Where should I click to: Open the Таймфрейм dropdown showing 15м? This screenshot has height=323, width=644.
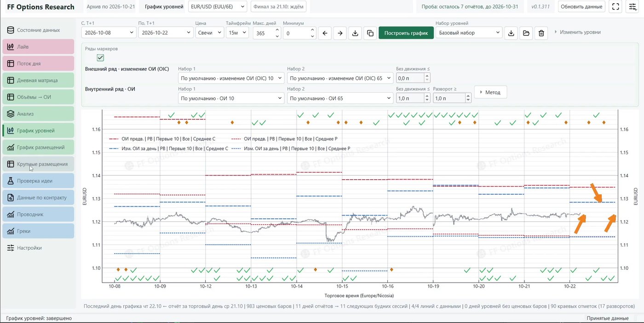[237, 33]
